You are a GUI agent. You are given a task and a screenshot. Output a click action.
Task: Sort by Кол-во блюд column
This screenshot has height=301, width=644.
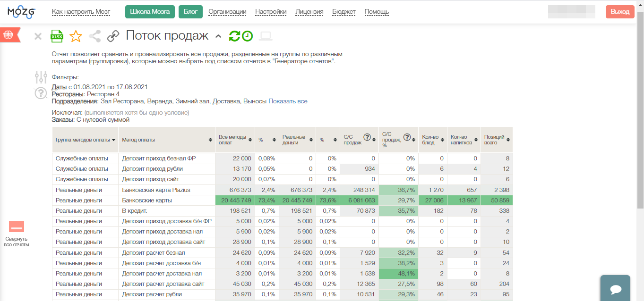click(442, 140)
